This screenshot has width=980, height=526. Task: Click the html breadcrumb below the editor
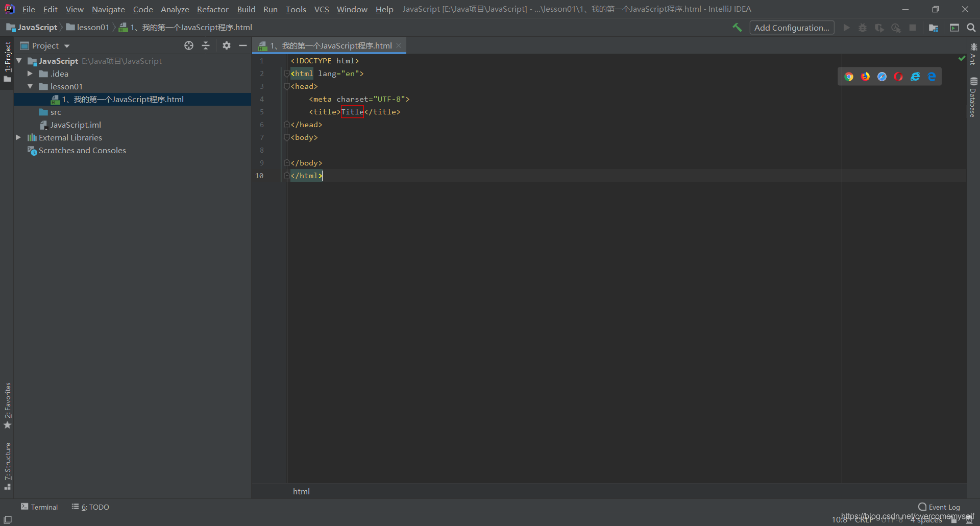[x=301, y=491]
